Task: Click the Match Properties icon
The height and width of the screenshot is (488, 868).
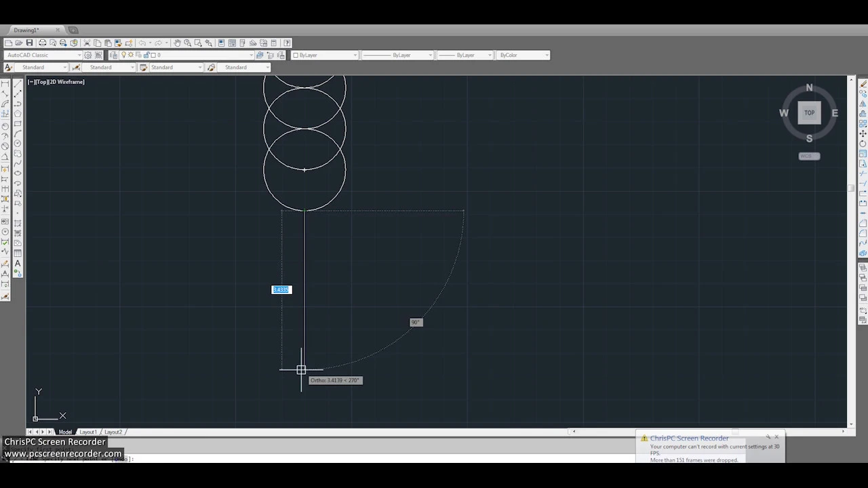Action: (119, 43)
